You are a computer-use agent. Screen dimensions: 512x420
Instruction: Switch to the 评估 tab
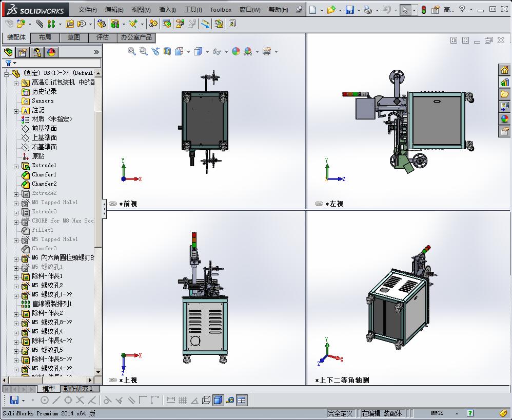[x=103, y=37]
